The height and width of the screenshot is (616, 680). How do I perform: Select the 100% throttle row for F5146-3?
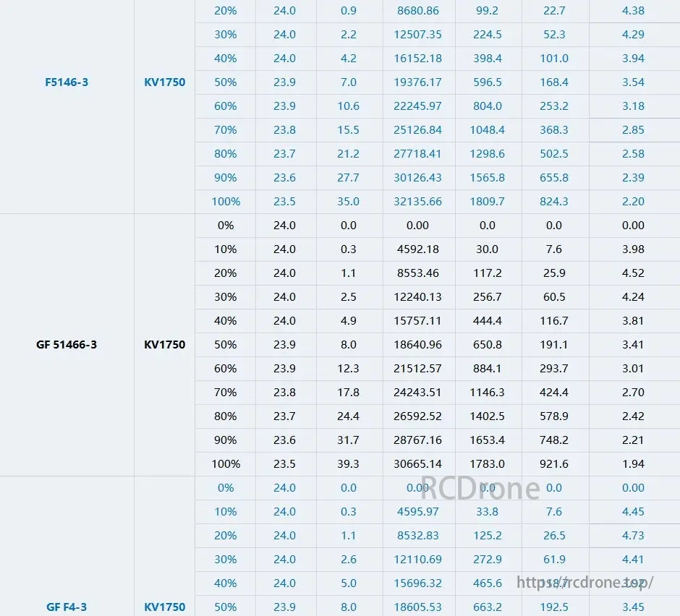(225, 202)
